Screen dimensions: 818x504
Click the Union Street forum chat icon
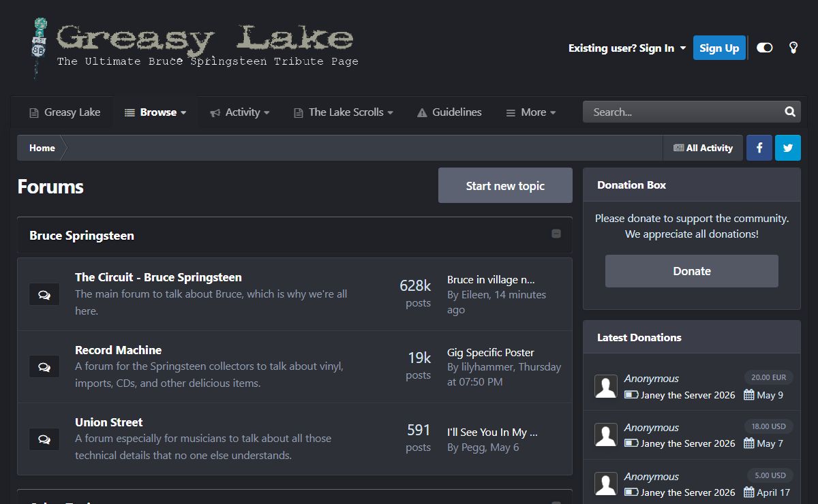[x=44, y=439]
